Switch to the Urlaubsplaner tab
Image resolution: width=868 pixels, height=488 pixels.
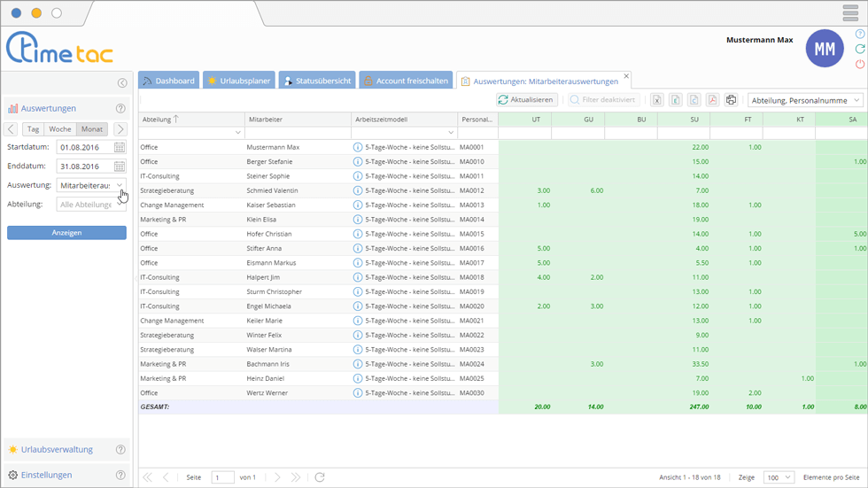(x=238, y=81)
